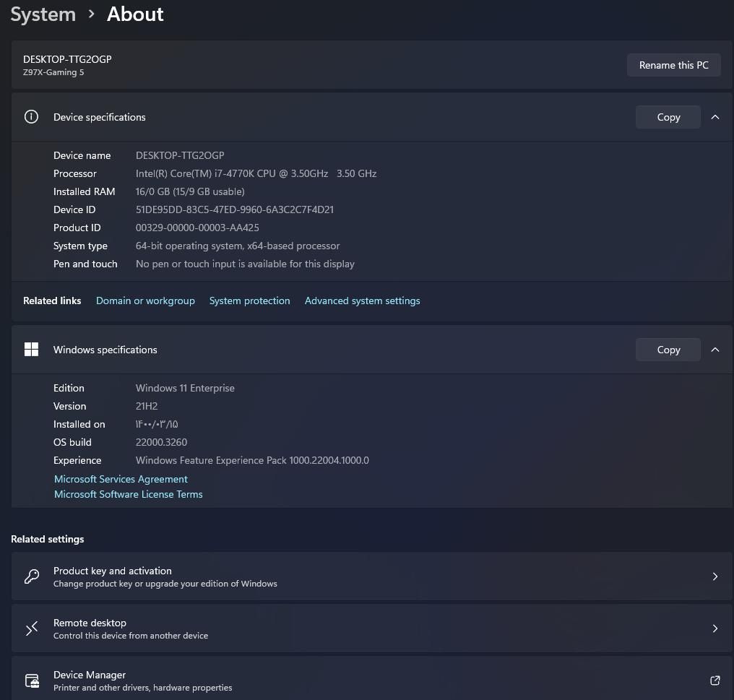Click the Device specifications heading

tap(99, 117)
